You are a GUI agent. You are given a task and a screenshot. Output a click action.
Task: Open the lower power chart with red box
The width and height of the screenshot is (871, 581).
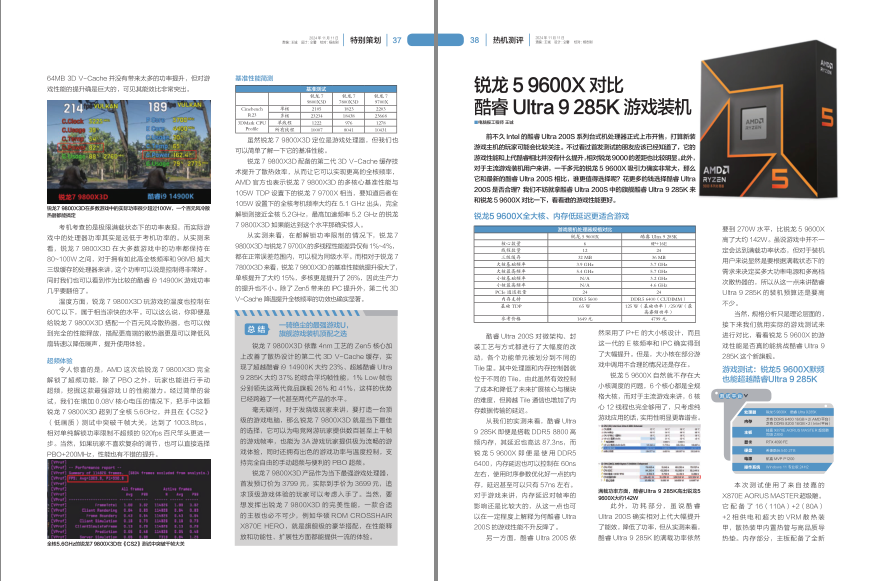coord(649,473)
